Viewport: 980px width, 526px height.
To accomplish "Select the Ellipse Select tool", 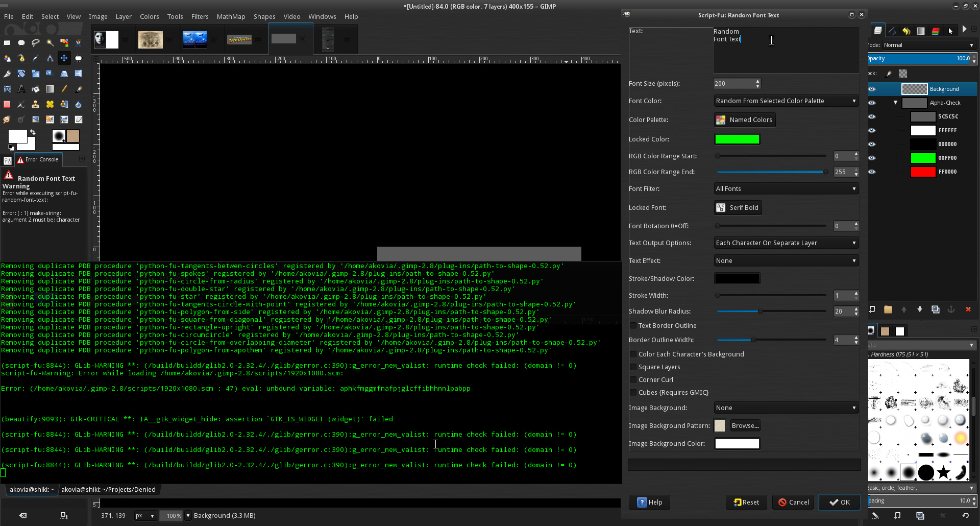I will click(21, 43).
